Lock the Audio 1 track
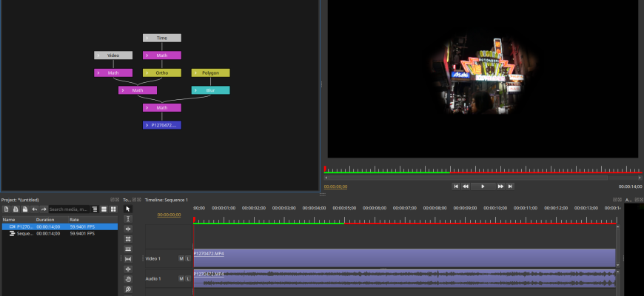This screenshot has width=644, height=296. (x=188, y=279)
